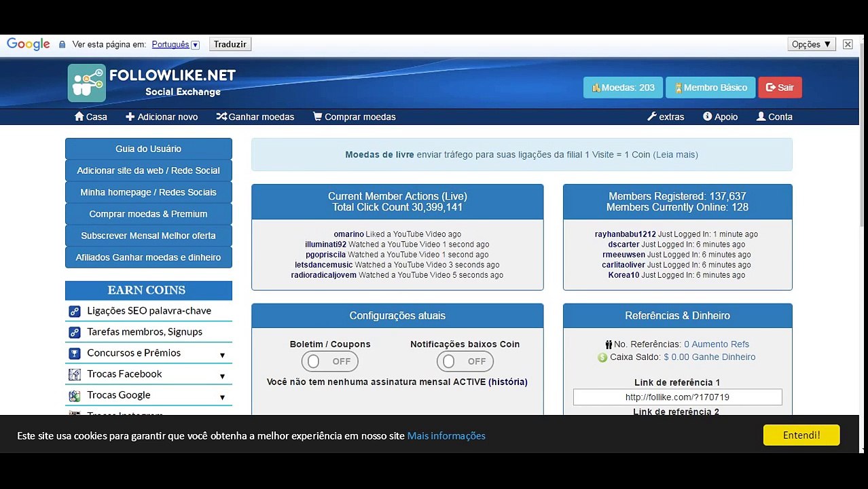The height and width of the screenshot is (489, 868).
Task: Toggle the Notificações baixos Coin switch
Action: (x=465, y=361)
